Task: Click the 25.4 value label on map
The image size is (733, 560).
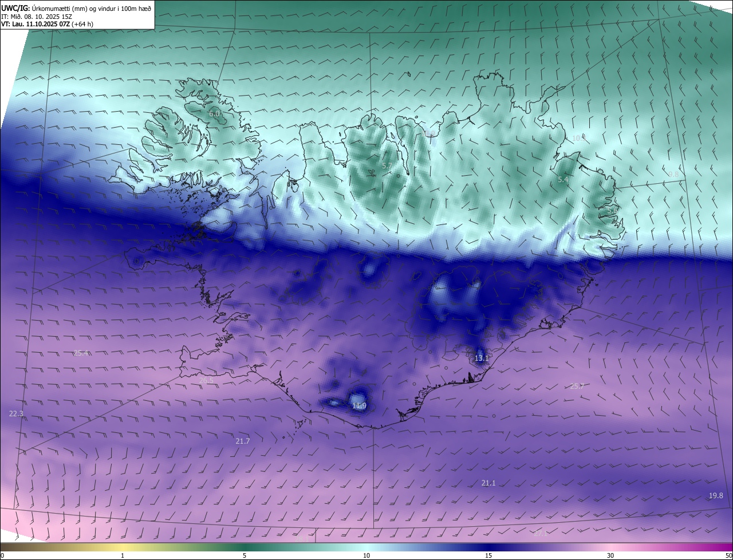Action: [81, 353]
